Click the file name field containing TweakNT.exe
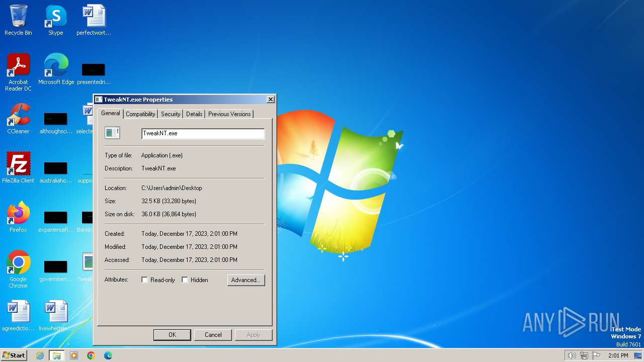 [x=203, y=133]
